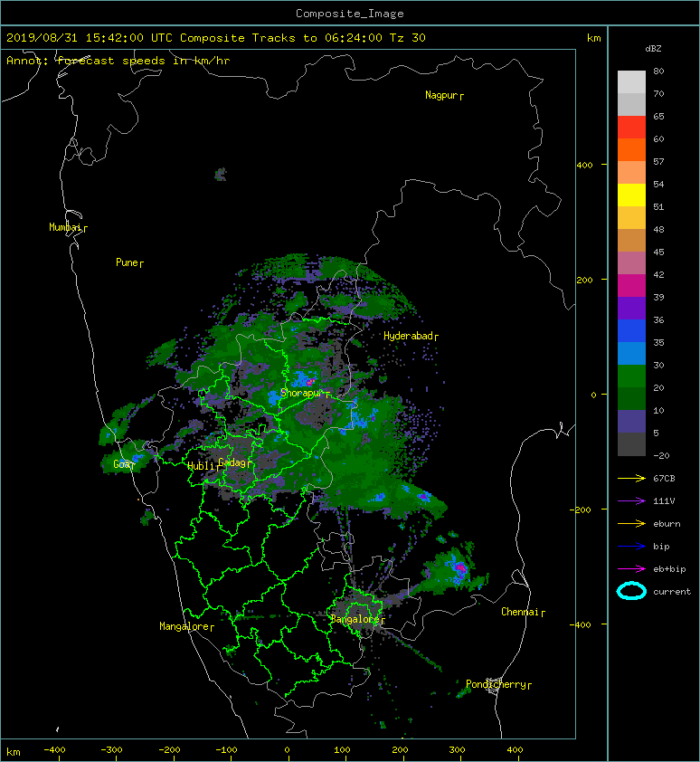Click the magenta storm core near Shorapur

point(310,383)
